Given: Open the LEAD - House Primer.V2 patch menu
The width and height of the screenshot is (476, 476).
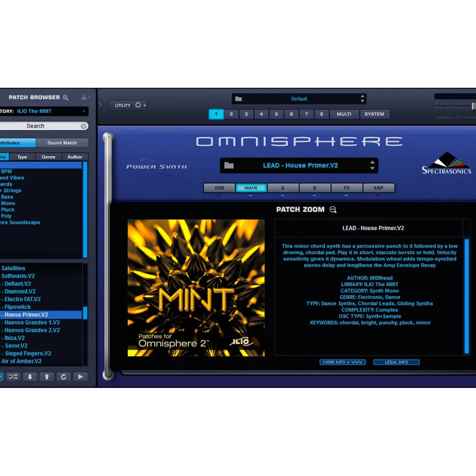Looking at the screenshot, I should click(x=300, y=165).
